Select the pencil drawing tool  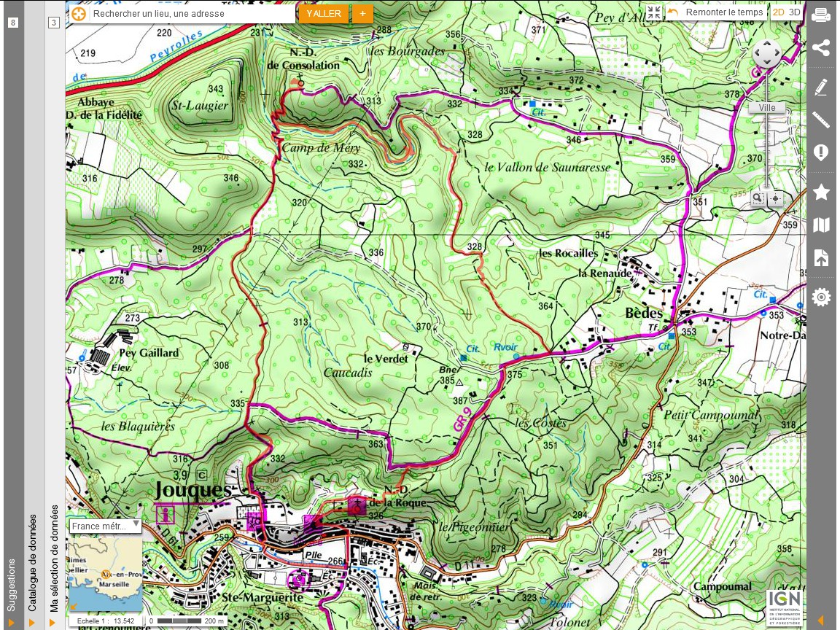point(821,87)
